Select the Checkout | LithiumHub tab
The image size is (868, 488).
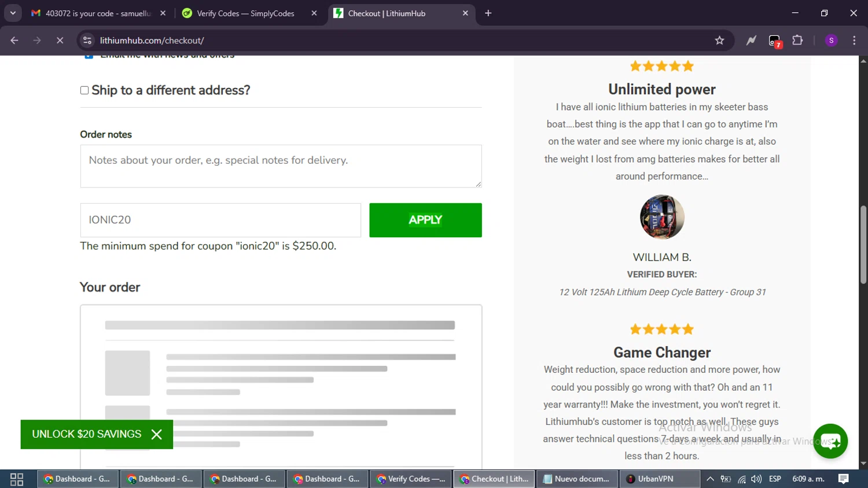tap(387, 13)
